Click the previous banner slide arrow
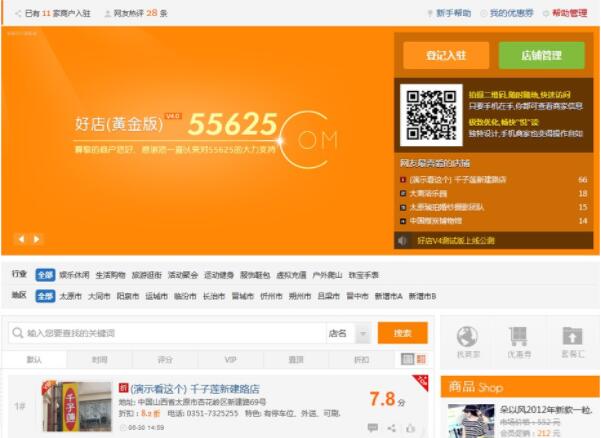This screenshot has width=601, height=438. point(21,239)
